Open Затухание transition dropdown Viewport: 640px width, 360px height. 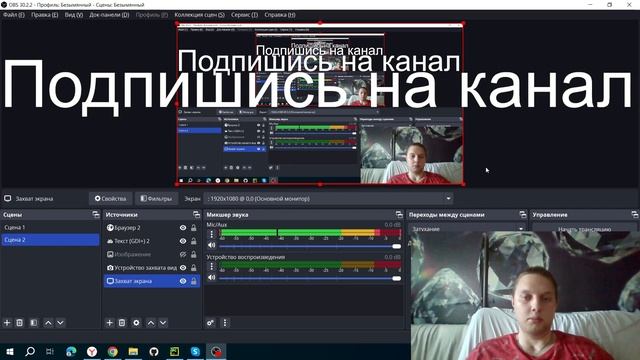coord(467,229)
